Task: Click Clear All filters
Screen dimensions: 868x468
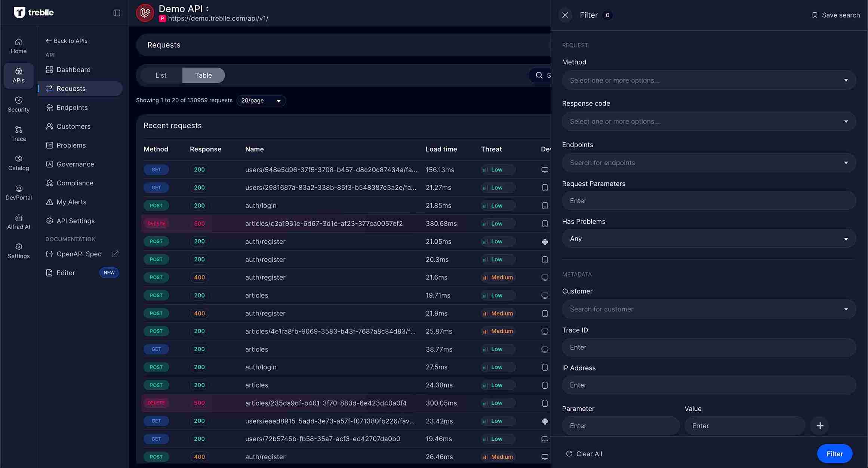Action: [x=584, y=454]
